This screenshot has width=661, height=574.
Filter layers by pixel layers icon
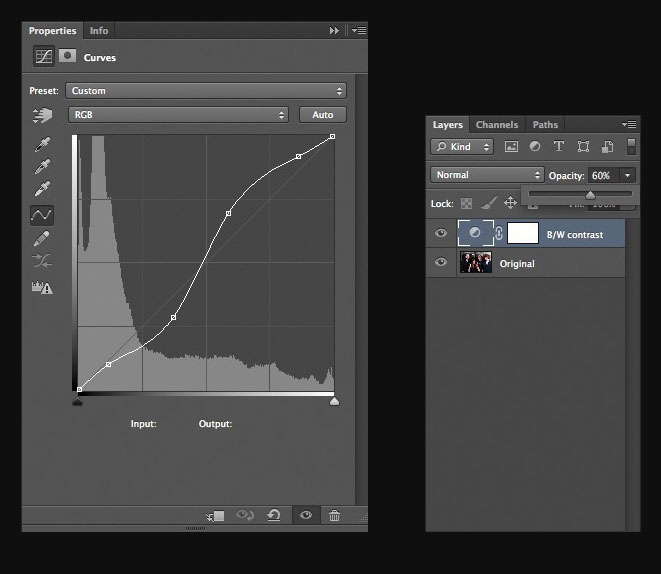(511, 147)
